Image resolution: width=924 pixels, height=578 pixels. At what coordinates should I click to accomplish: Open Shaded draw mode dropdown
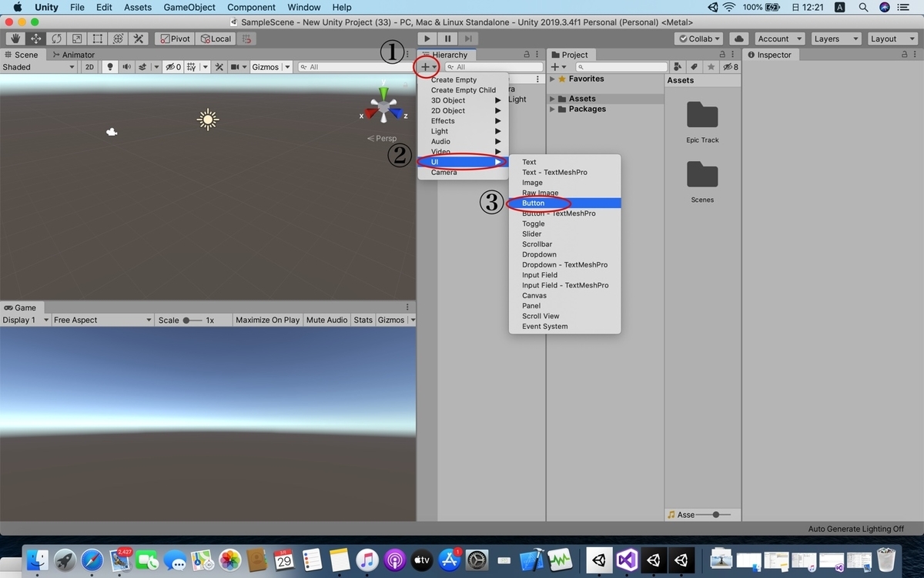[x=38, y=67]
